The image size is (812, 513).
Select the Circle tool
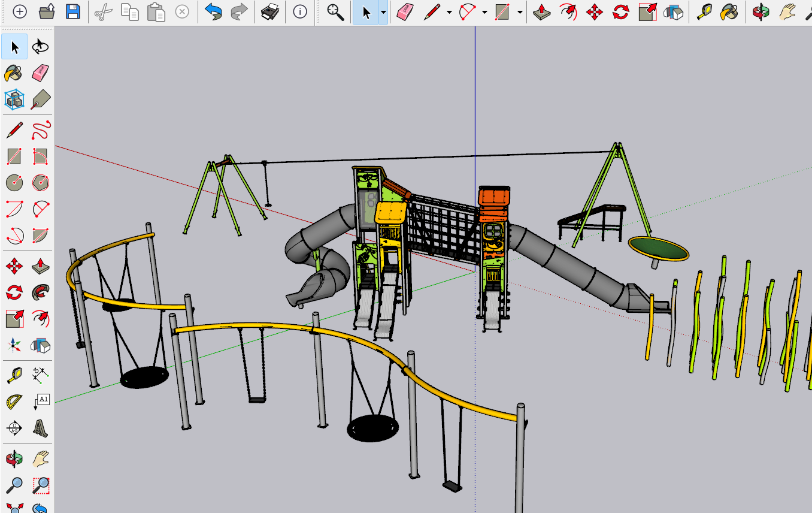coord(14,183)
